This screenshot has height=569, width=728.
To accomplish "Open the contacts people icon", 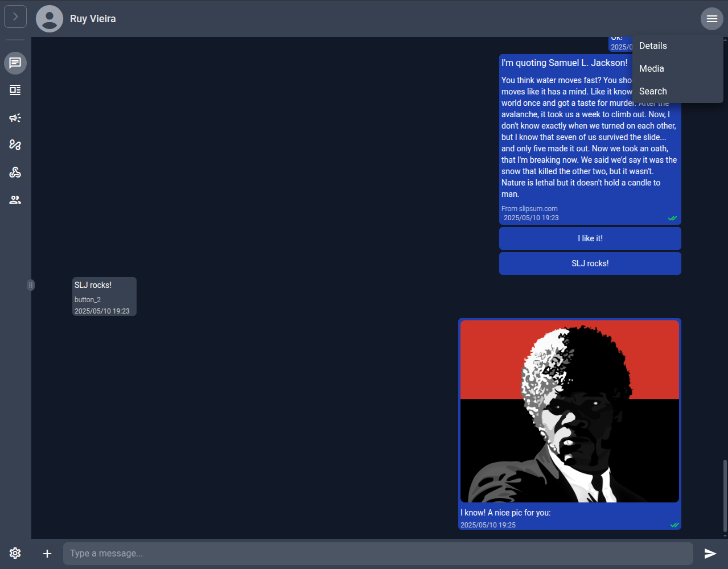I will click(15, 200).
